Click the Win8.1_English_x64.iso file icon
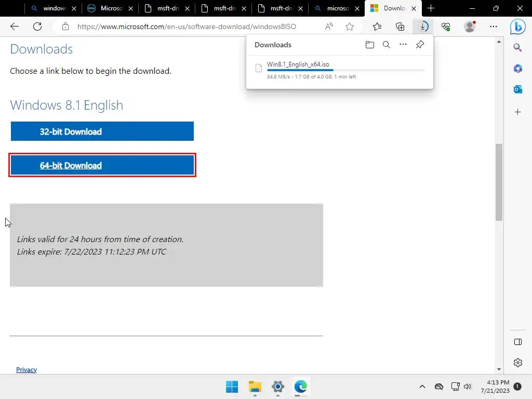This screenshot has width=532, height=399. click(259, 68)
